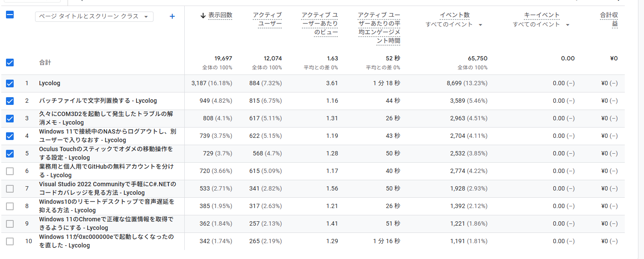
Task: Click the descending sort arrow on 表示回数
Action: [x=203, y=15]
